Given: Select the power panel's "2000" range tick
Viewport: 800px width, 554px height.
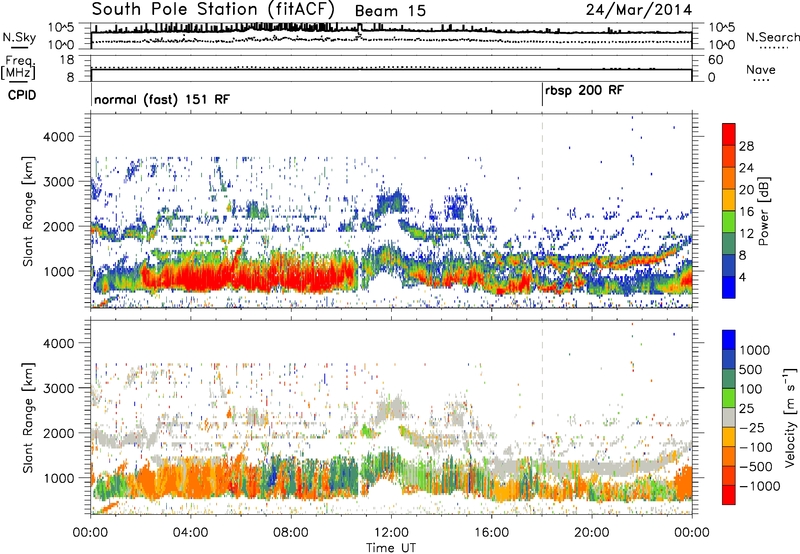Looking at the screenshot, I should click(x=60, y=226).
